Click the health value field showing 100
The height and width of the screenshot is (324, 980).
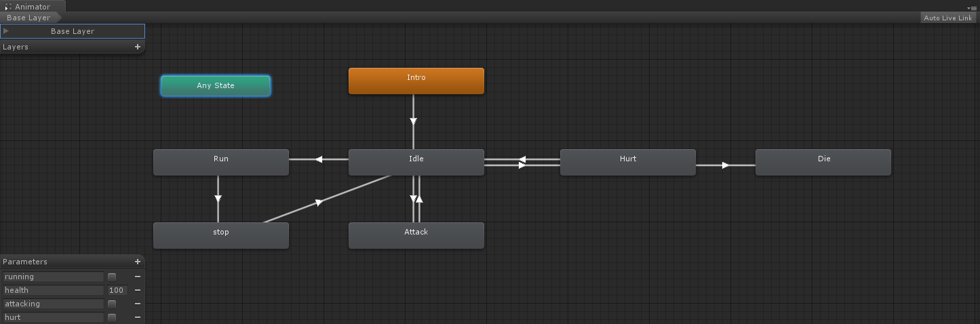click(x=117, y=290)
